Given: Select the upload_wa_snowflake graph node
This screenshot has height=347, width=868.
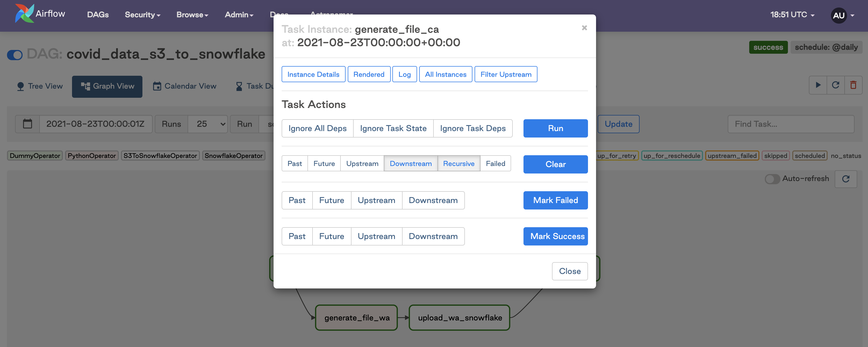Looking at the screenshot, I should (460, 318).
